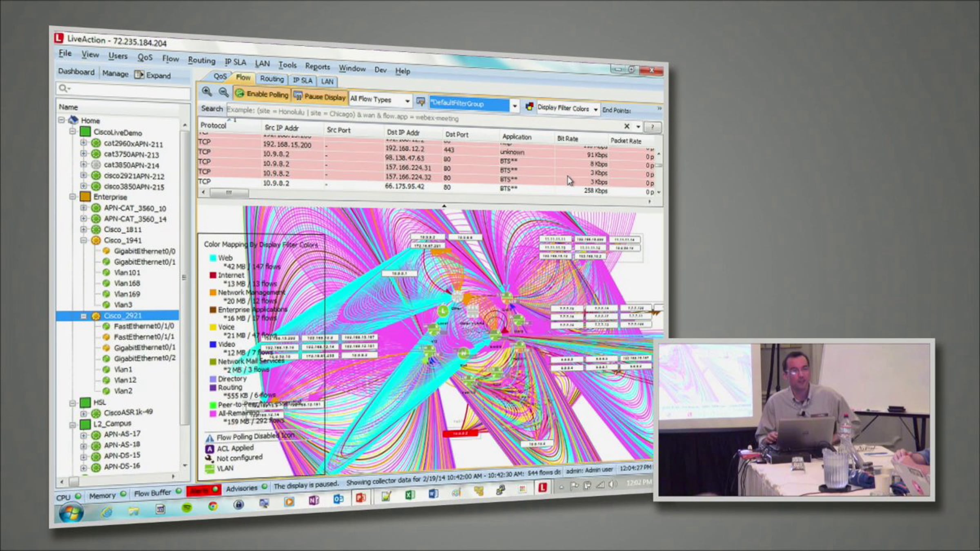Select the CiscoASR1k-49 tree item

(128, 412)
